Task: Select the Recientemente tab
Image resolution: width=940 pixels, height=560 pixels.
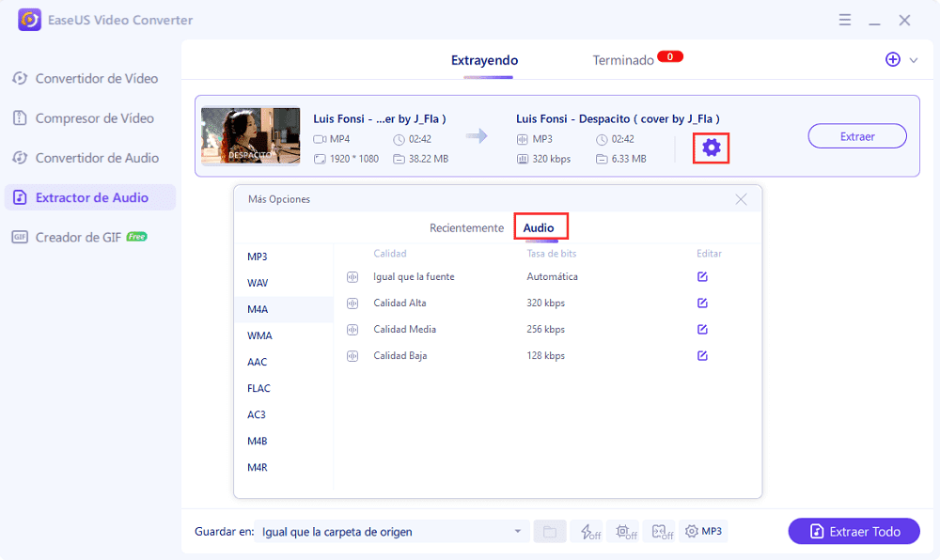Action: (466, 227)
